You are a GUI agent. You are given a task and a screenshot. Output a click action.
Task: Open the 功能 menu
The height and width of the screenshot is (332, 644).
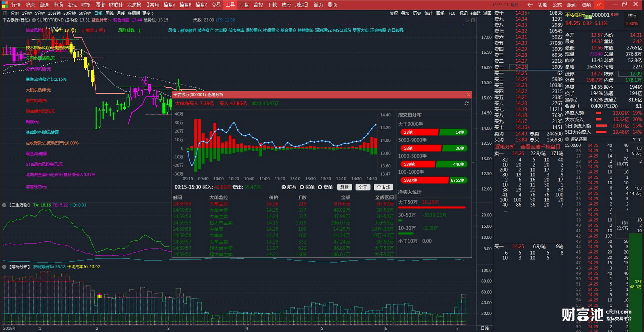(543, 5)
